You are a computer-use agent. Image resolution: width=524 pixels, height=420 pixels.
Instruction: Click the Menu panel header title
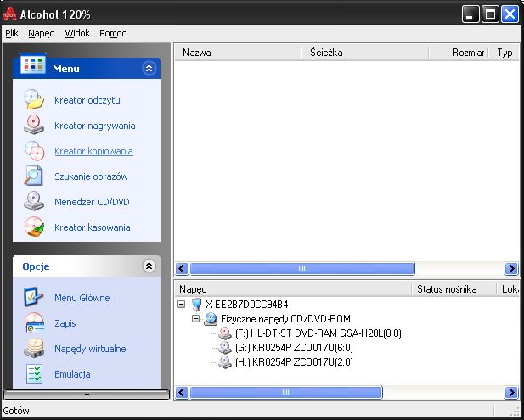click(66, 69)
